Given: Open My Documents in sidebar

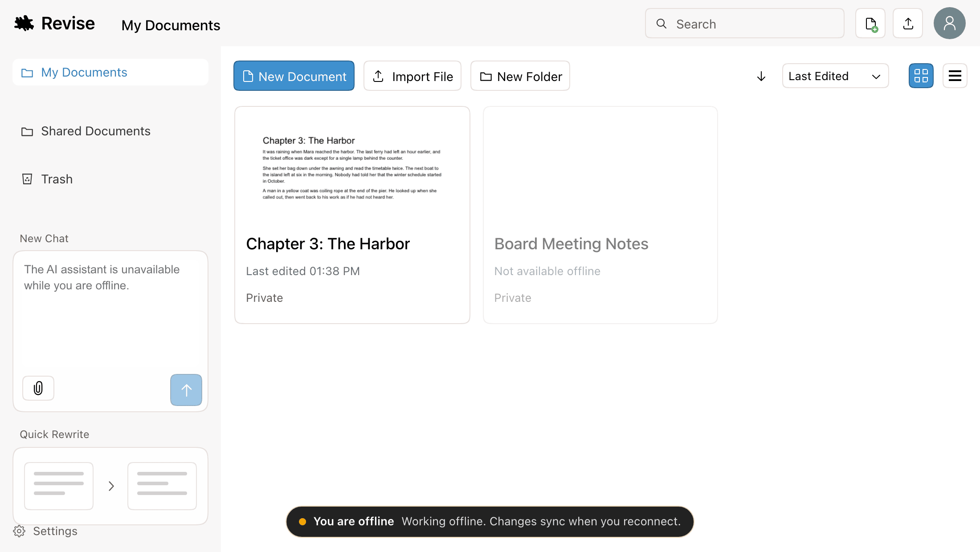Looking at the screenshot, I should coord(110,72).
